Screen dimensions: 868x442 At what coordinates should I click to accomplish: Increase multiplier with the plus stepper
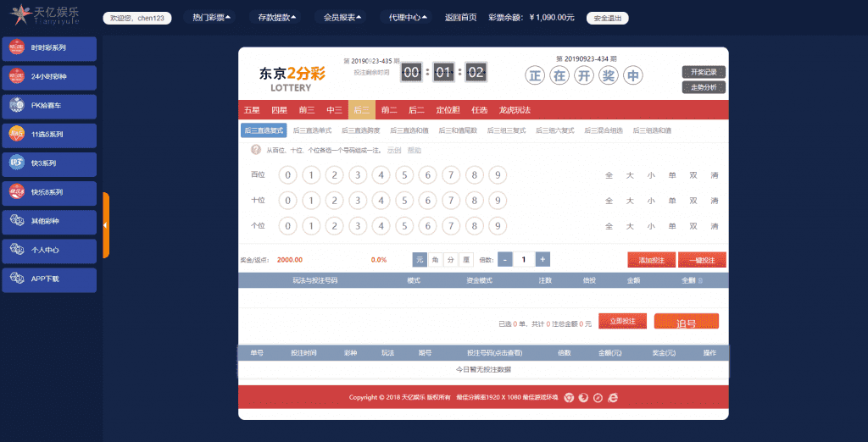[x=542, y=260]
